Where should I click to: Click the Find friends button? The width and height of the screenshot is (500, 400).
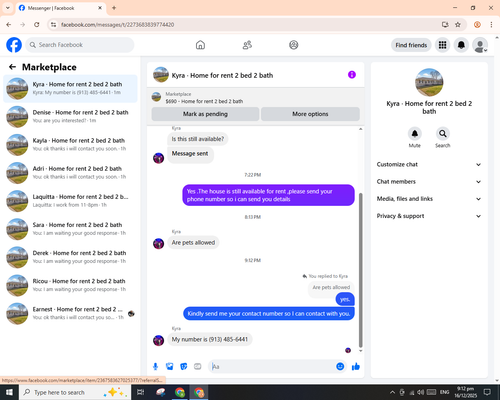(411, 45)
